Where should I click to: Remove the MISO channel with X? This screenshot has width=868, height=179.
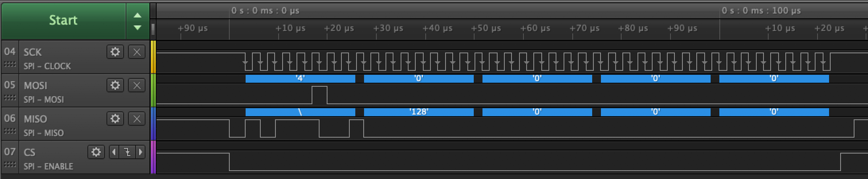(136, 119)
